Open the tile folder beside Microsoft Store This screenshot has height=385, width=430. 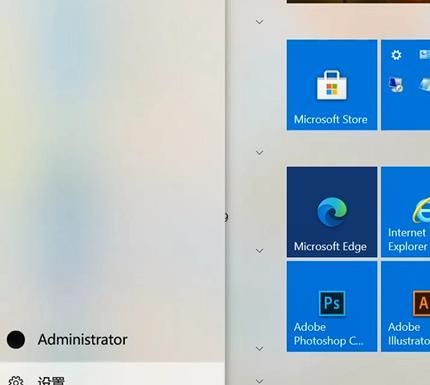(x=406, y=85)
